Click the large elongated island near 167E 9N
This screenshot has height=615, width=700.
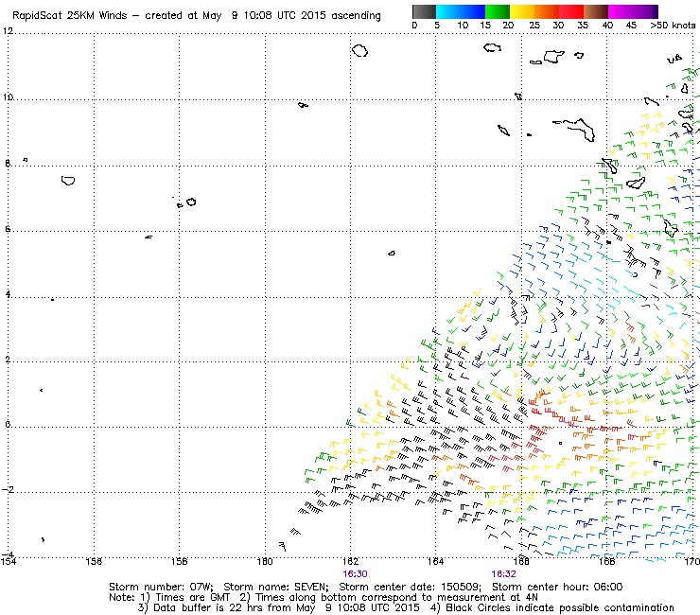[x=576, y=129]
